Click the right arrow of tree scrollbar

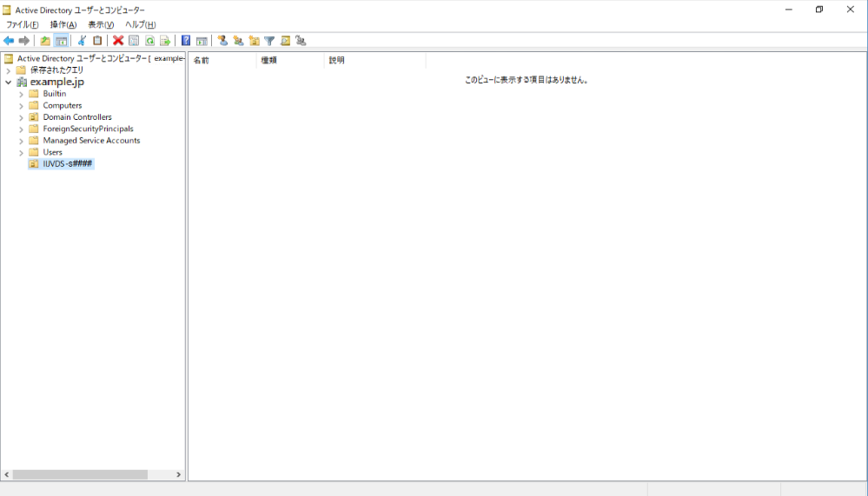click(x=178, y=474)
